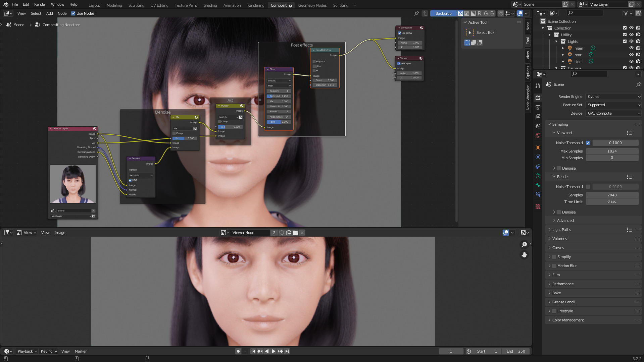This screenshot has height=362, width=644.
Task: Hide the main light in the outliner
Action: coord(631,48)
